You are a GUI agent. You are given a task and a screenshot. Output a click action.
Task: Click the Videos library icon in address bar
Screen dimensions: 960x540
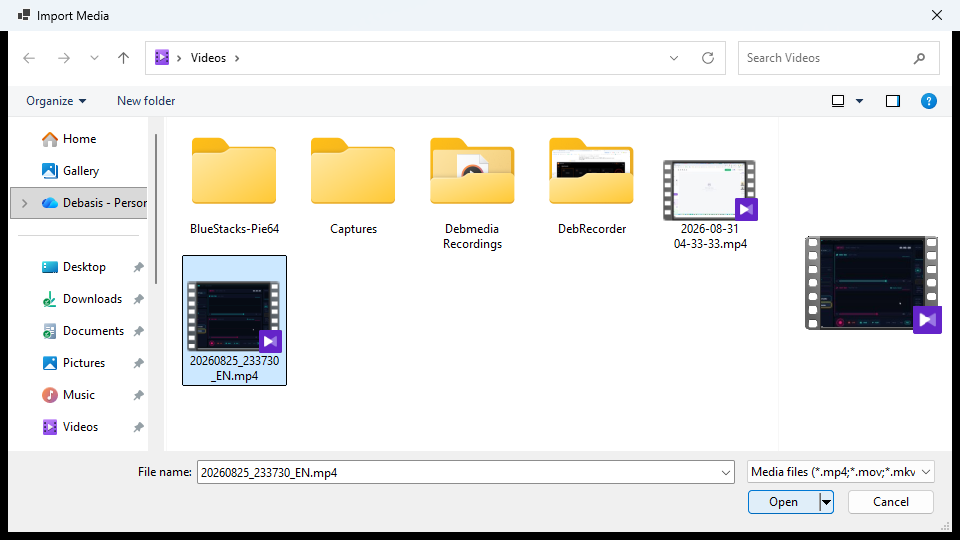162,58
